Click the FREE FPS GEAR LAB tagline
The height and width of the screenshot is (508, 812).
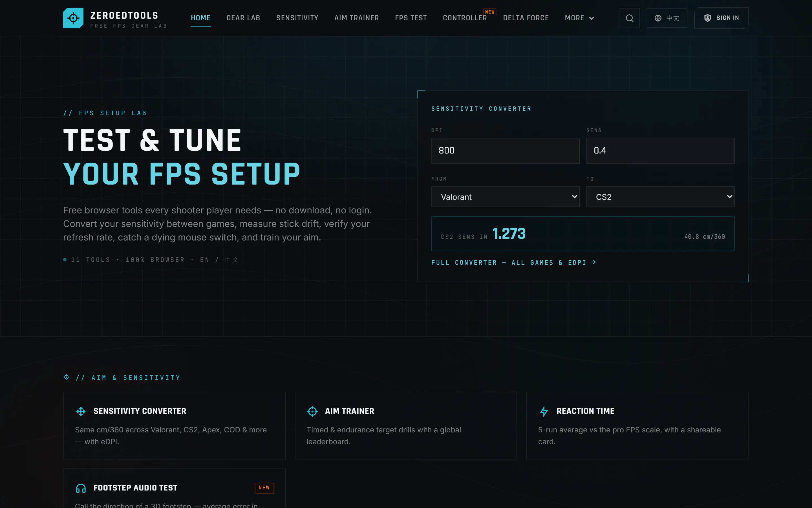[129, 26]
